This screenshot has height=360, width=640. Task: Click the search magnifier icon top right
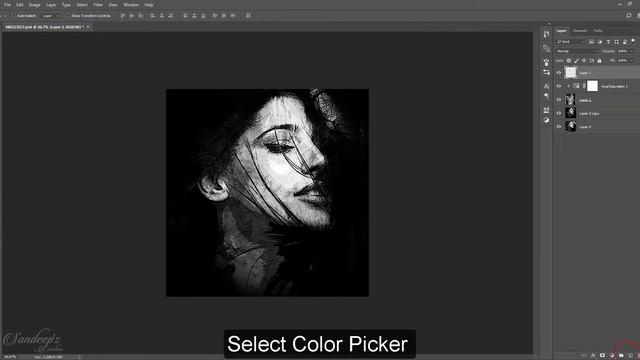(x=629, y=16)
